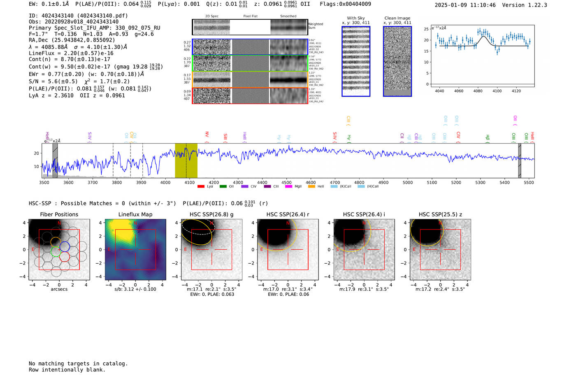Click the '2D Spec' column header
Image resolution: width=576 pixels, height=392 pixels.
(x=212, y=16)
